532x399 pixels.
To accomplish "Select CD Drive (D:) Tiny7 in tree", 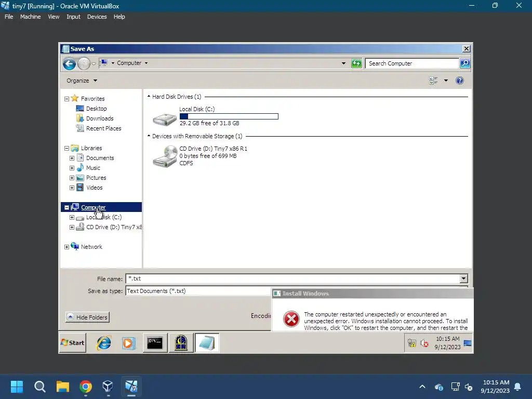I will click(114, 228).
